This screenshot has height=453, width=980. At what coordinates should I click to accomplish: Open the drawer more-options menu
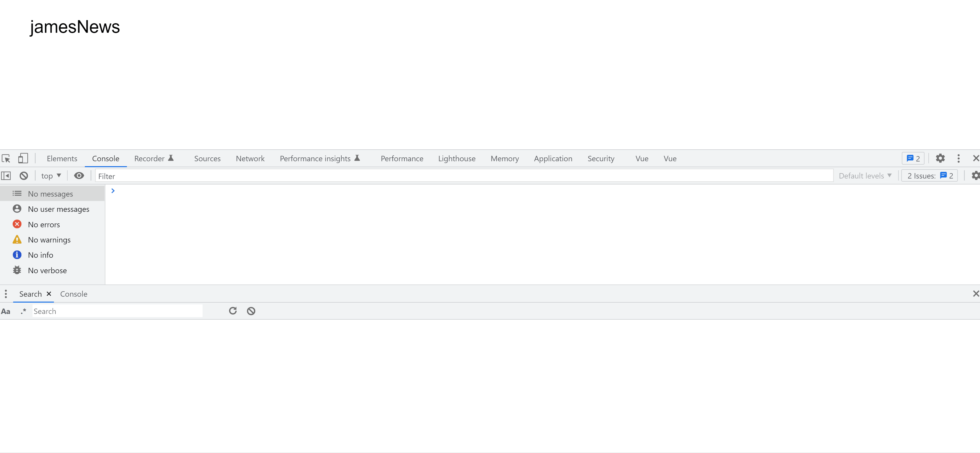pyautogui.click(x=6, y=294)
